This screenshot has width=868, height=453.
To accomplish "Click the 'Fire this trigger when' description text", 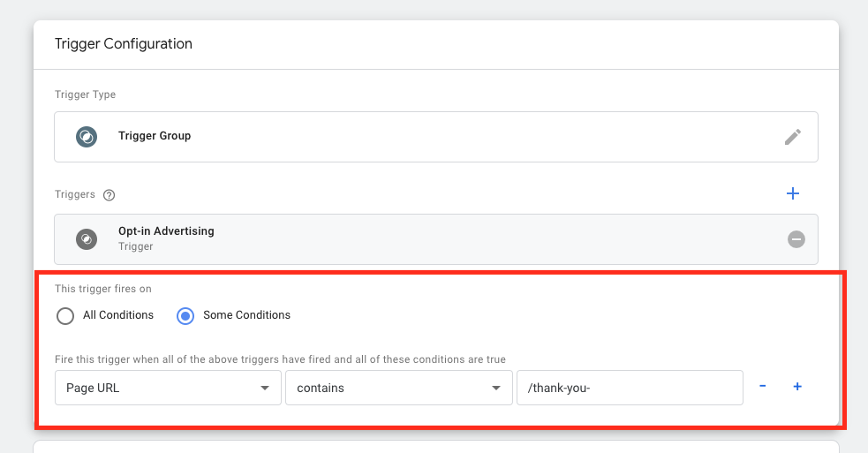I will [x=280, y=359].
